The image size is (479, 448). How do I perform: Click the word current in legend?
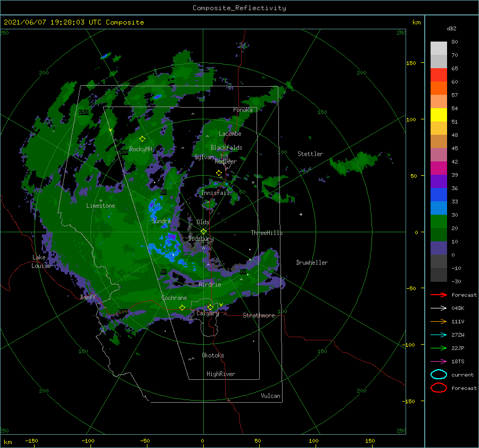463,374
